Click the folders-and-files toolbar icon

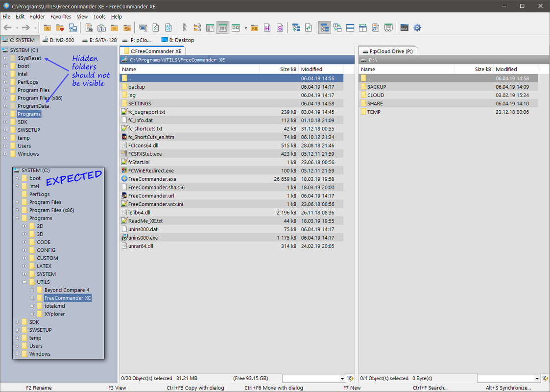click(197, 28)
